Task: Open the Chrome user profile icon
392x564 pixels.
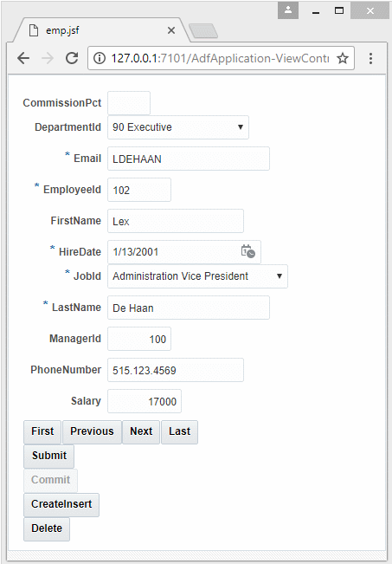Action: [288, 10]
